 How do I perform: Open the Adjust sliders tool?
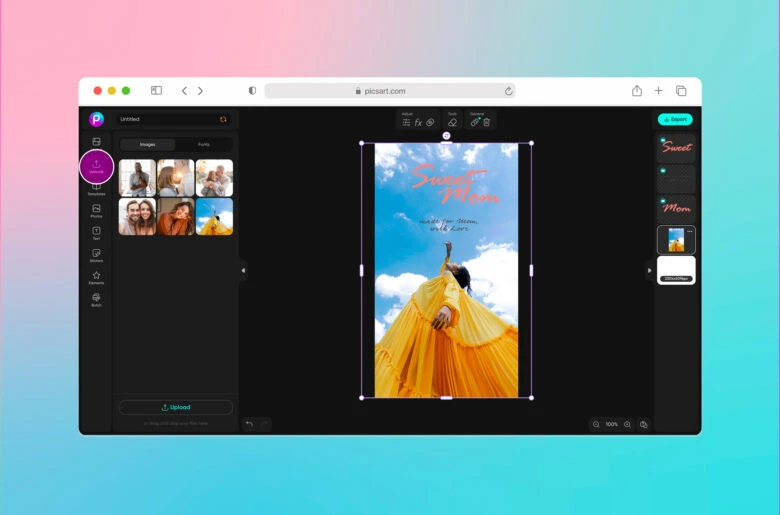coord(406,122)
